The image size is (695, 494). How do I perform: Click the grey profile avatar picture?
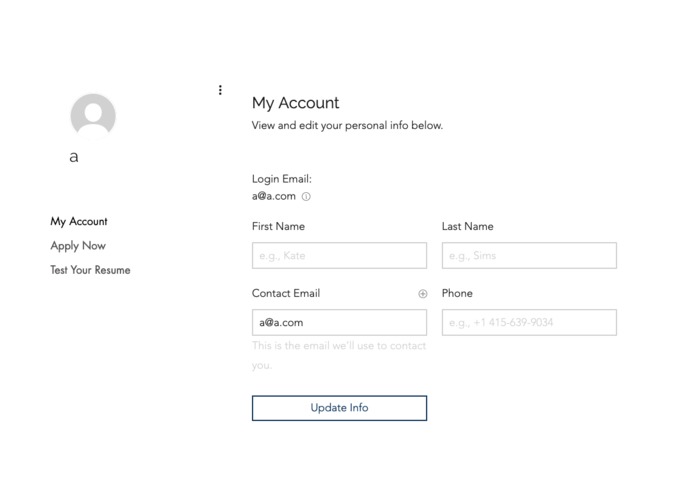(x=93, y=116)
